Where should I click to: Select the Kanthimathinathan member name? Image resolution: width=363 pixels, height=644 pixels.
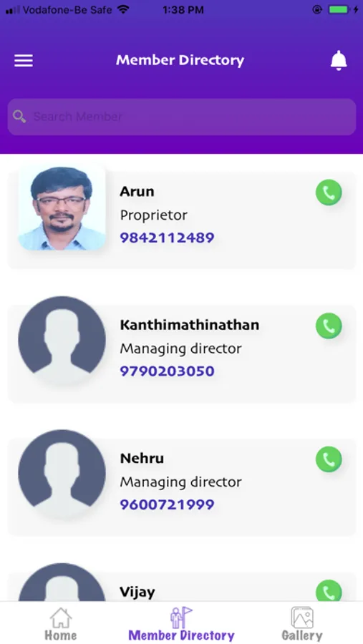(x=190, y=325)
